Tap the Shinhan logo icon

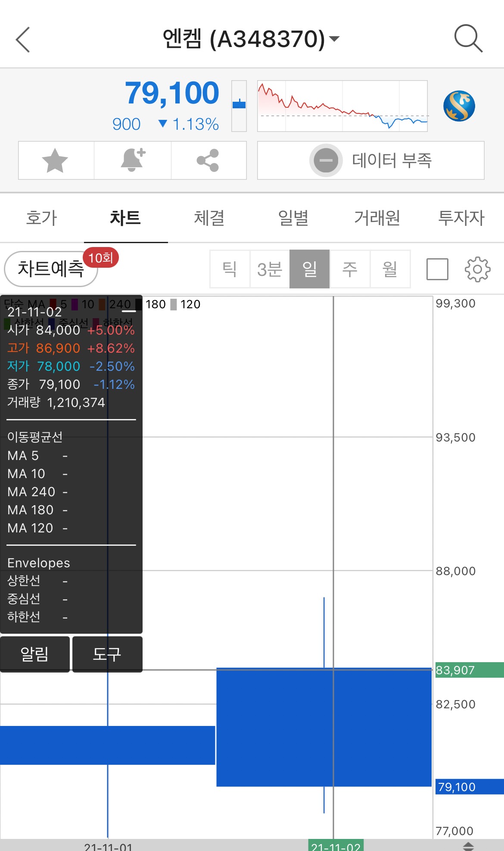point(459,106)
